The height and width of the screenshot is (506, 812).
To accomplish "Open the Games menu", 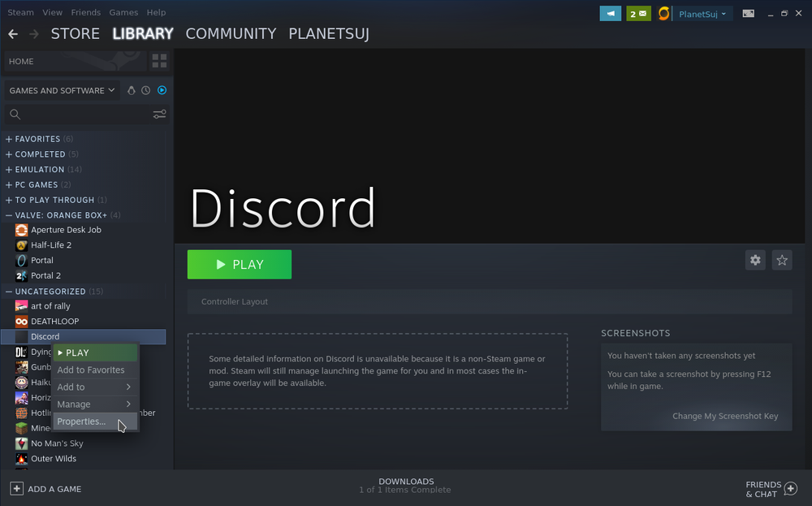I will point(123,12).
